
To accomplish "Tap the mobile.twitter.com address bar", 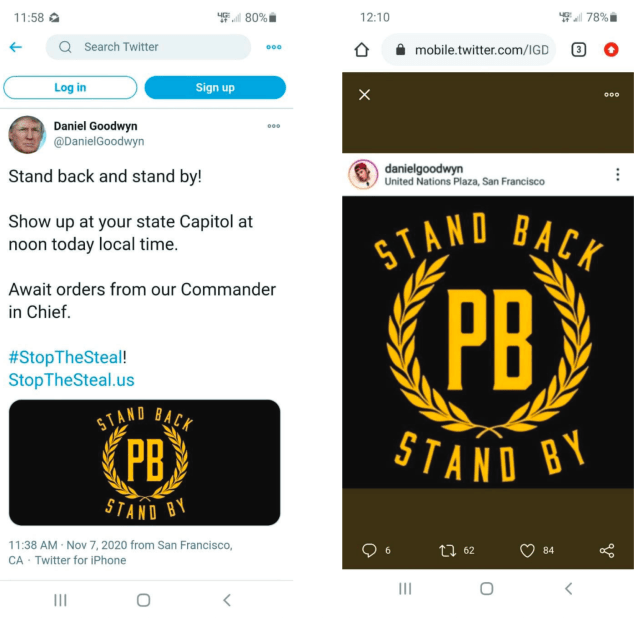I will 468,49.
